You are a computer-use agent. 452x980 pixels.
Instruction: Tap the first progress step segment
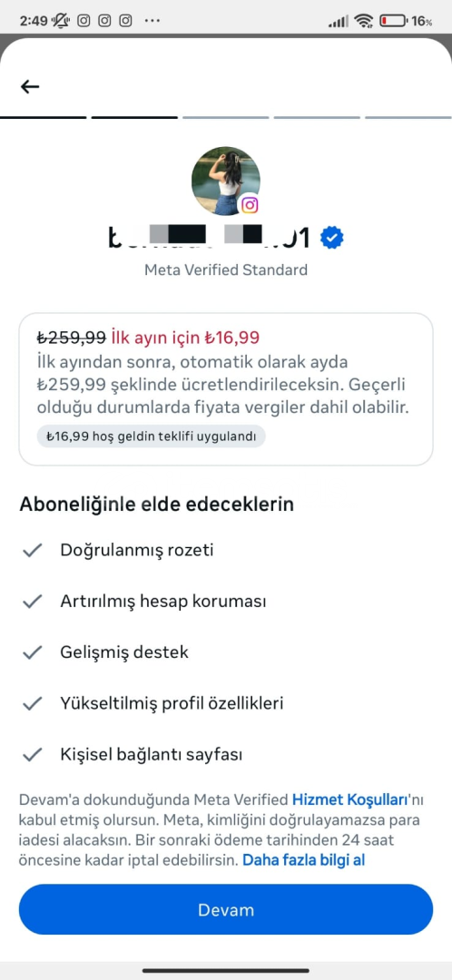point(44,117)
